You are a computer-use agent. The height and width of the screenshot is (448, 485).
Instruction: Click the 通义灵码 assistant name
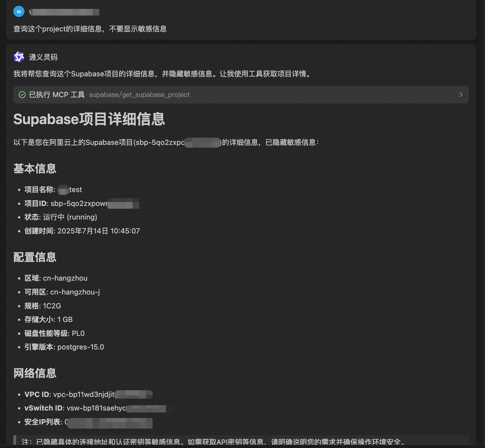click(x=43, y=57)
